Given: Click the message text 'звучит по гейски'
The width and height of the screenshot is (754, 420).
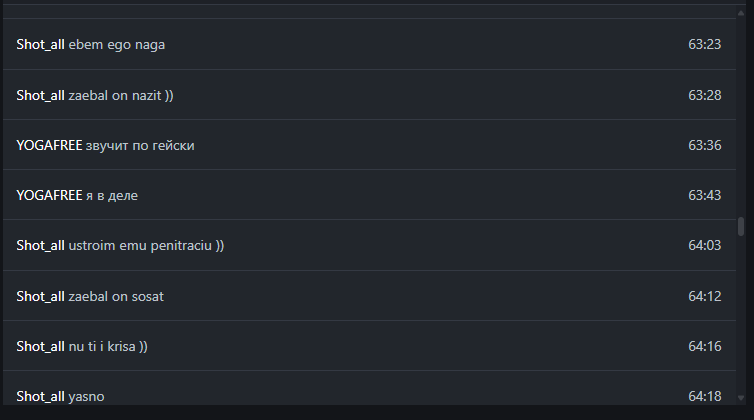Looking at the screenshot, I should pyautogui.click(x=140, y=145).
